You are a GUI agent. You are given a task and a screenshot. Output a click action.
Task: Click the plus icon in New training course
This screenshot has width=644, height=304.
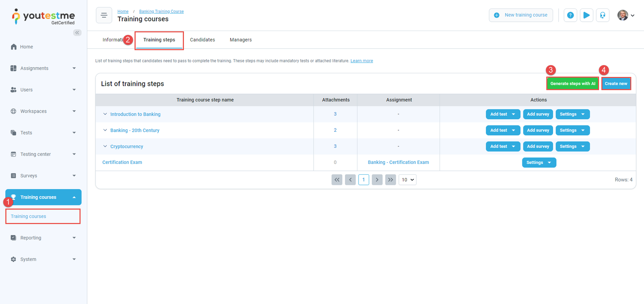click(x=497, y=15)
